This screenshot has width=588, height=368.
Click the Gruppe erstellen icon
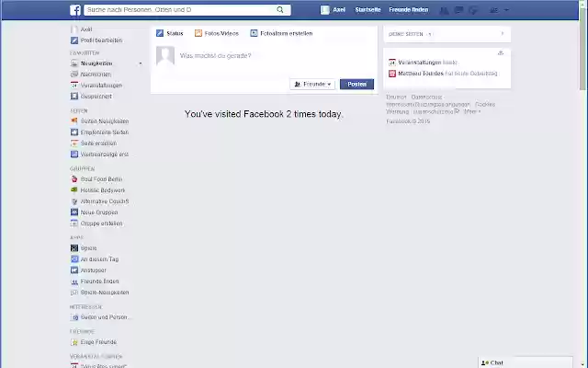point(74,224)
